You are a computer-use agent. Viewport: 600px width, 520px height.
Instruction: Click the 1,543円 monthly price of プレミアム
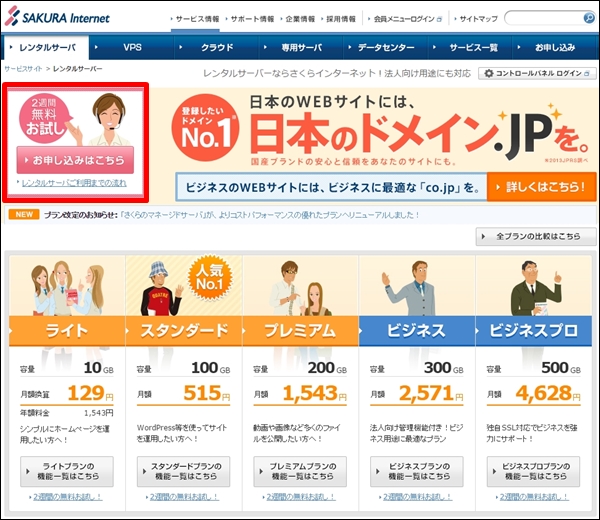[315, 393]
